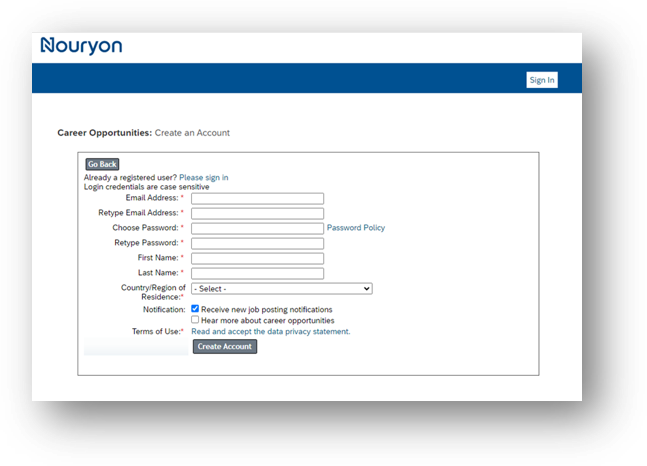Open the data privacy statement link
The width and height of the screenshot is (647, 466).
270,332
